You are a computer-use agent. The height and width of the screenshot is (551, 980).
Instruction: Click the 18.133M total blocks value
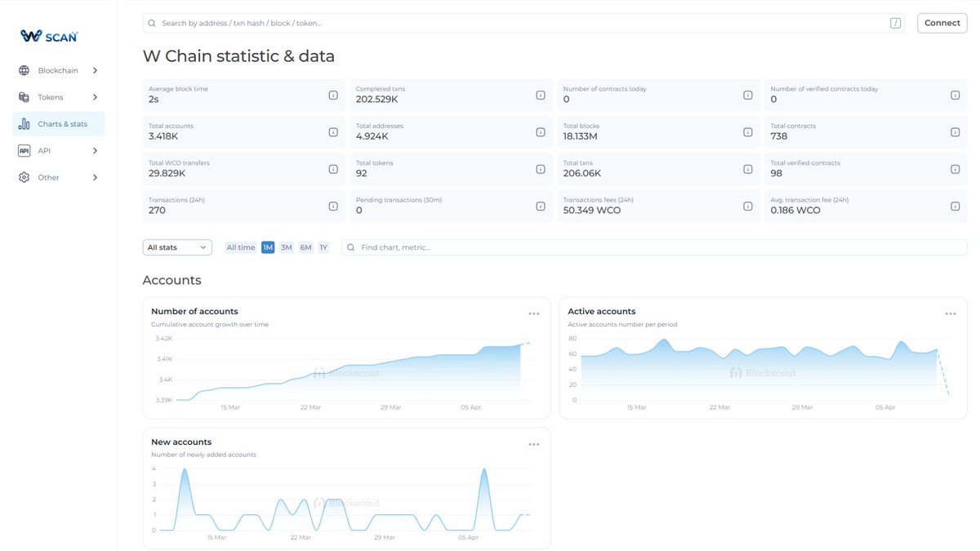pyautogui.click(x=581, y=136)
